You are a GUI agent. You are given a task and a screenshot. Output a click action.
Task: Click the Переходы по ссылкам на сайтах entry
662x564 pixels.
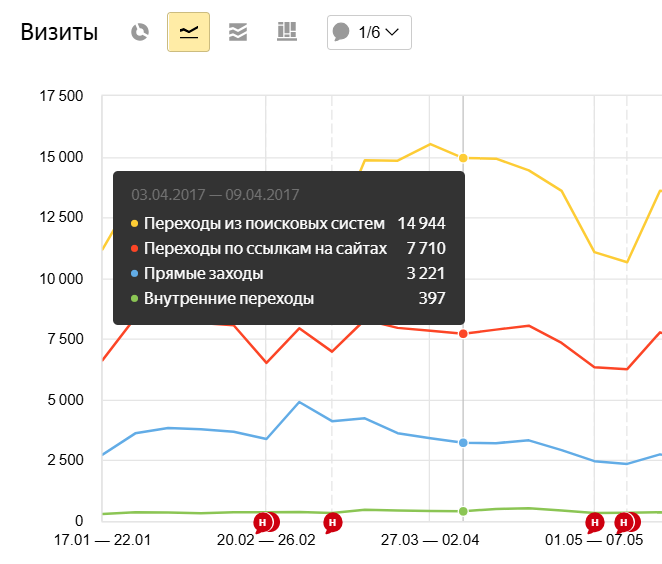tap(264, 248)
